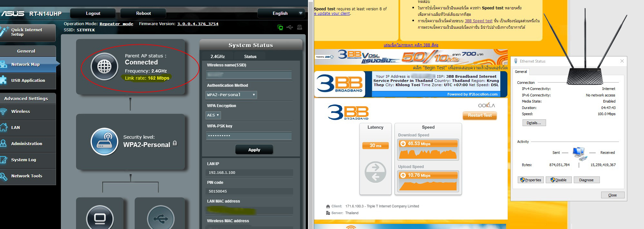The image size is (644, 229).
Task: Open the Network Tools menu item
Action: tap(28, 176)
